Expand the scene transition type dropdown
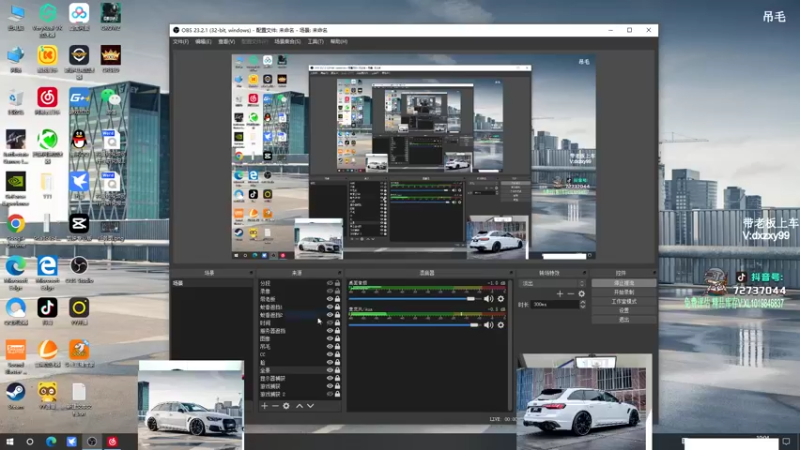This screenshot has height=450, width=800. pyautogui.click(x=548, y=283)
